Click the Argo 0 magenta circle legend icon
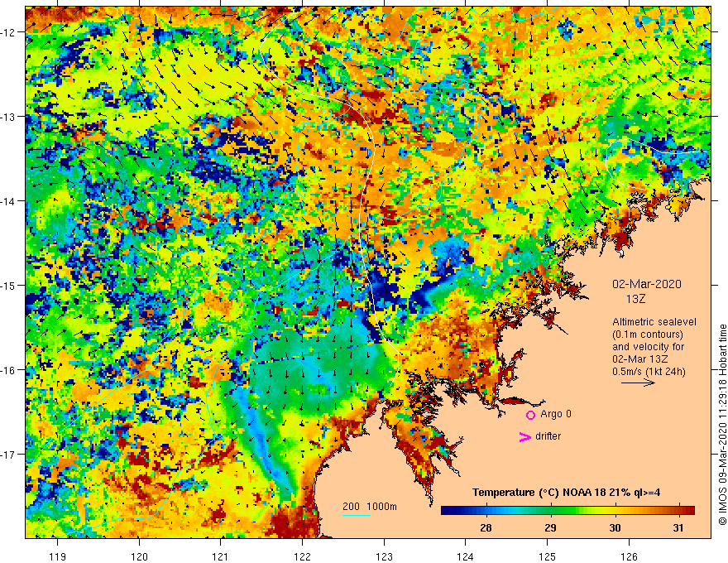Viewport: 728px width, 563px height. [530, 415]
